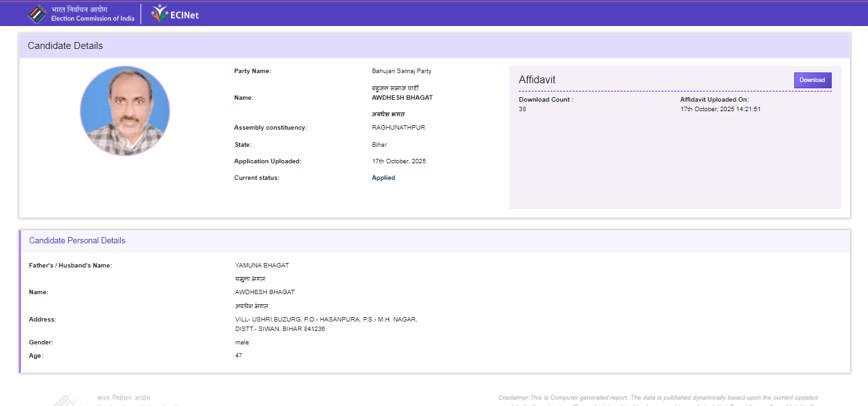
Task: Click the father's name YAMUNA BHAGAT
Action: (x=261, y=266)
